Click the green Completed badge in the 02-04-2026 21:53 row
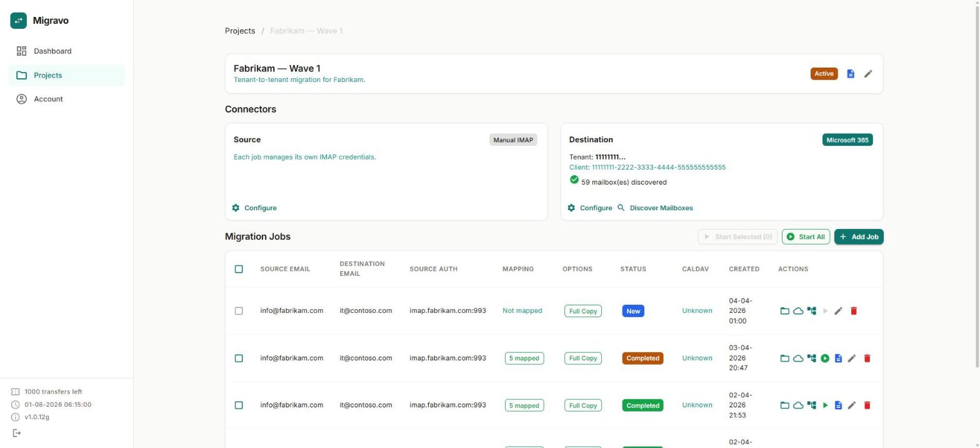980x448 pixels. 642,405
